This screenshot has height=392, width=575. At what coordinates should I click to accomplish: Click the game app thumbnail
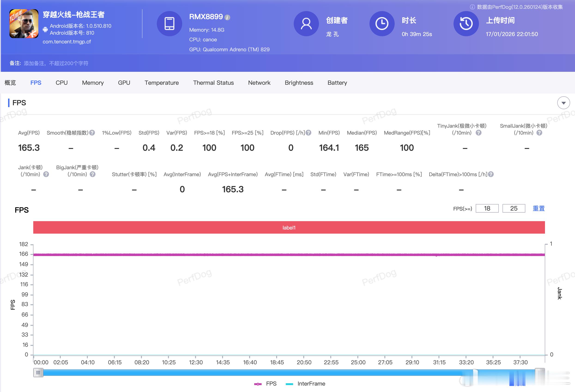pyautogui.click(x=24, y=24)
